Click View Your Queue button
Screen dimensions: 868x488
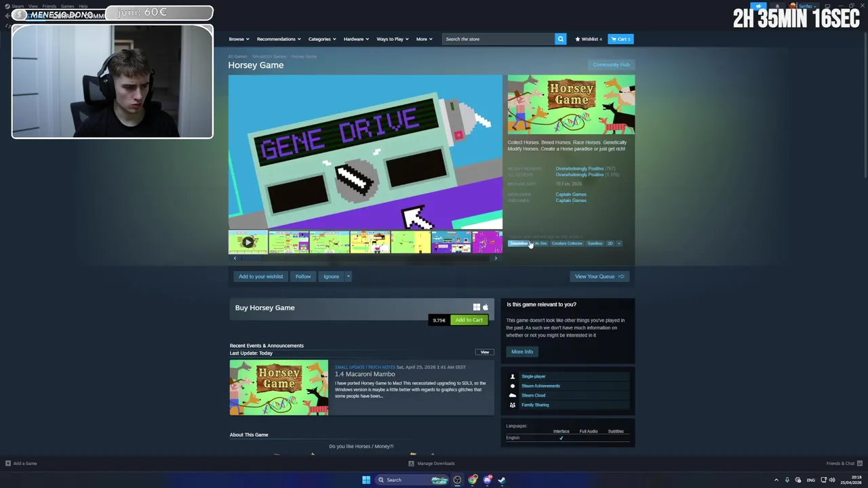tap(599, 277)
